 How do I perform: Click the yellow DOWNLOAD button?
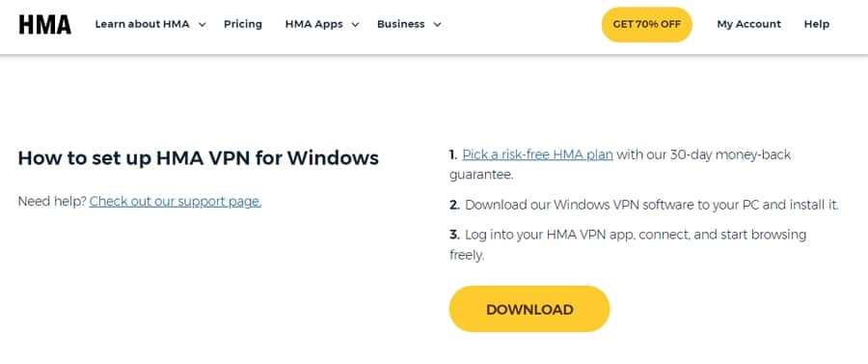529,309
